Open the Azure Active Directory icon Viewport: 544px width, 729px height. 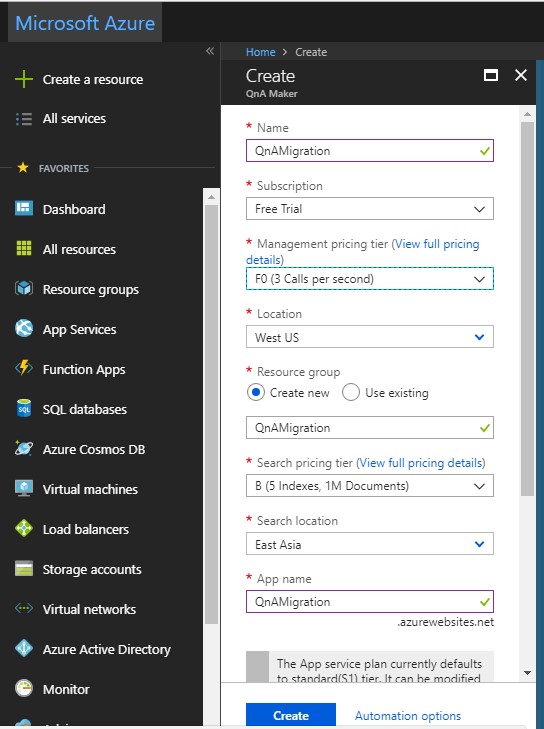(24, 648)
